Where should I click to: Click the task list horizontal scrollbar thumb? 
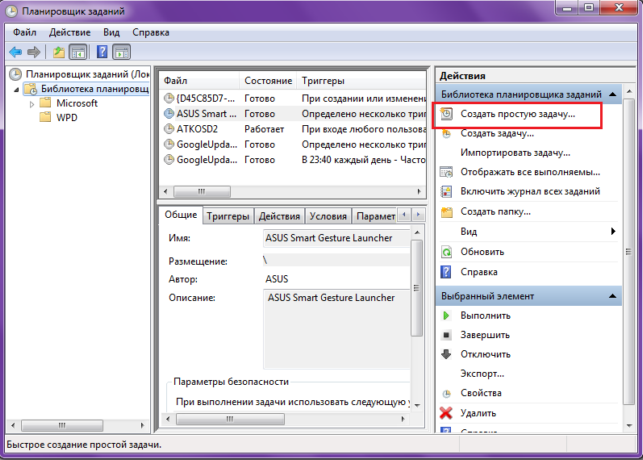coord(202,191)
